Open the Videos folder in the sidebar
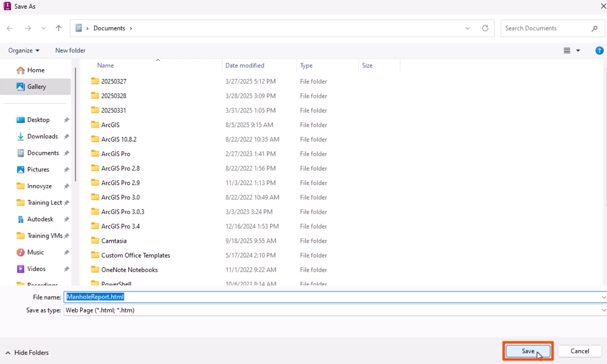The image size is (607, 364). coord(36,269)
